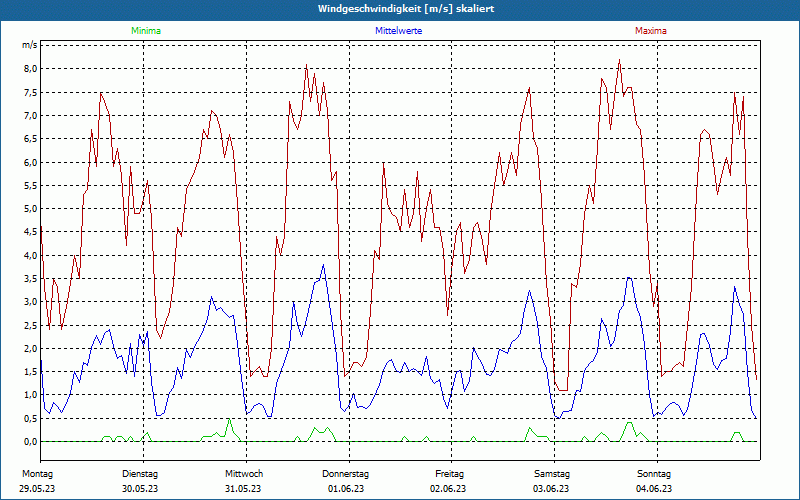Image resolution: width=800 pixels, height=500 pixels.
Task: Click the y-axis value 0,5
Action: pos(30,418)
